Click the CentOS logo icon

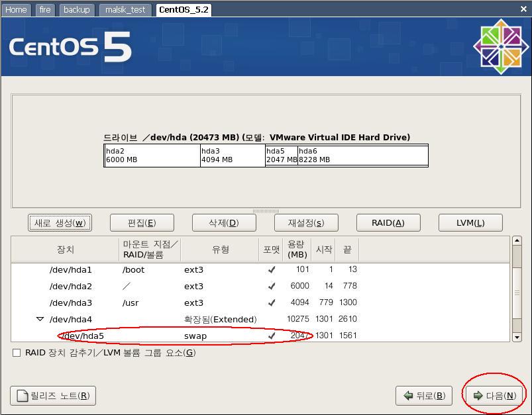click(501, 46)
